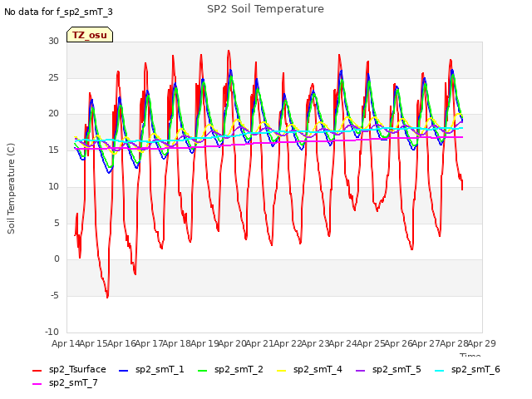Click the Apr 20 x-axis tick label

pyautogui.click(x=232, y=343)
